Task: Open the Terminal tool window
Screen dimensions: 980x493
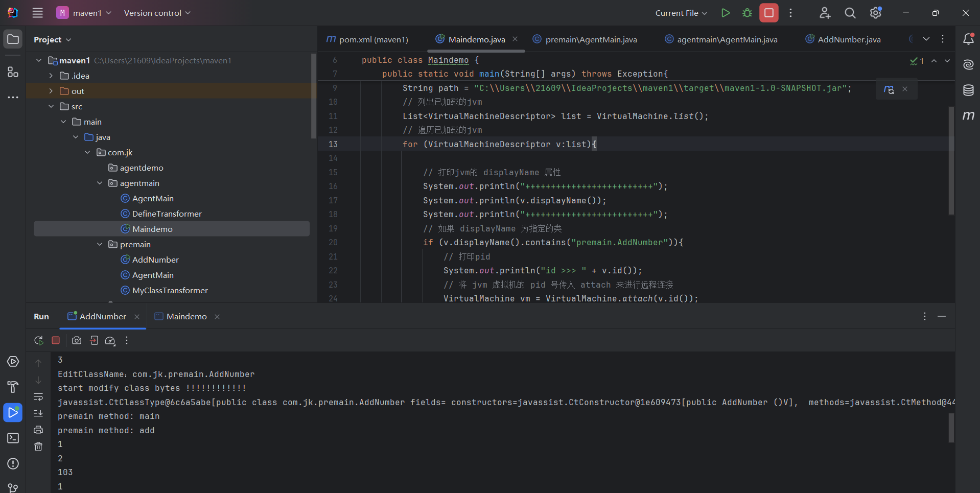Action: [13, 438]
